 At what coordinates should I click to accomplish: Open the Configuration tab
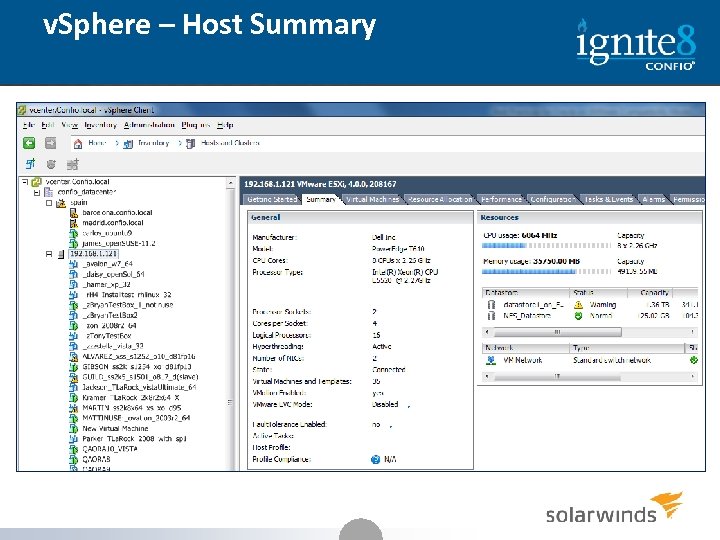(552, 199)
